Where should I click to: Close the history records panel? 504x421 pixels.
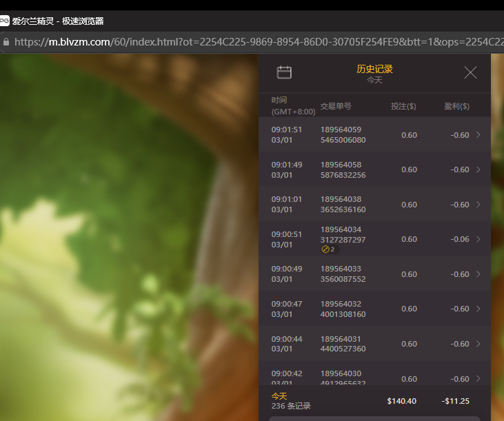coord(470,72)
